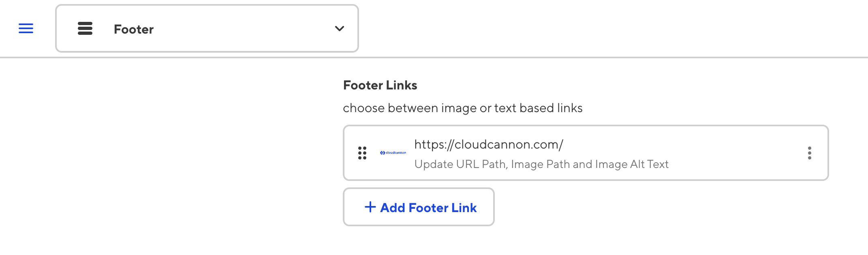Click the Footer label in the selector
868x255 pixels.
[x=134, y=30]
